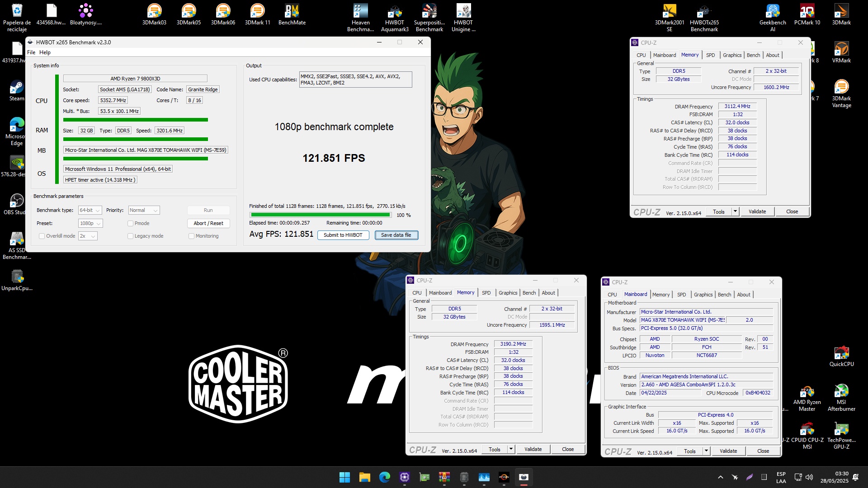The image size is (868, 488).
Task: Open the AMD Ryzen Master desktop icon
Action: point(807,398)
